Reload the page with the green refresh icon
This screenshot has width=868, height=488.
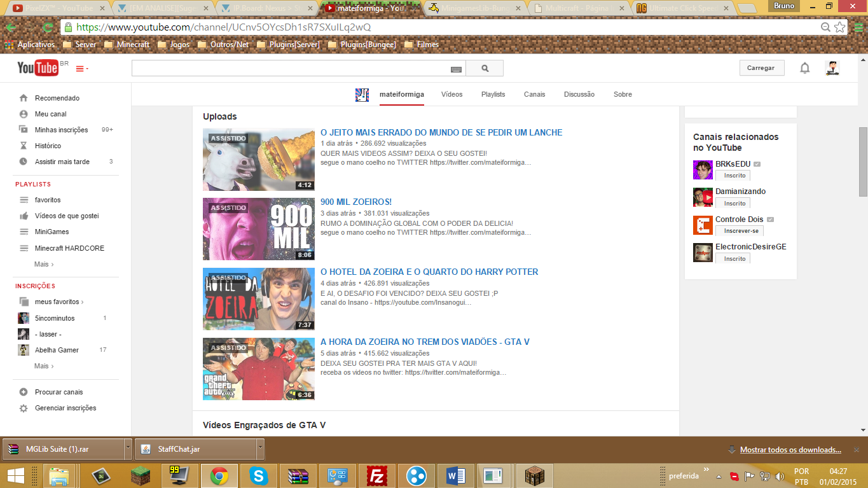(48, 27)
